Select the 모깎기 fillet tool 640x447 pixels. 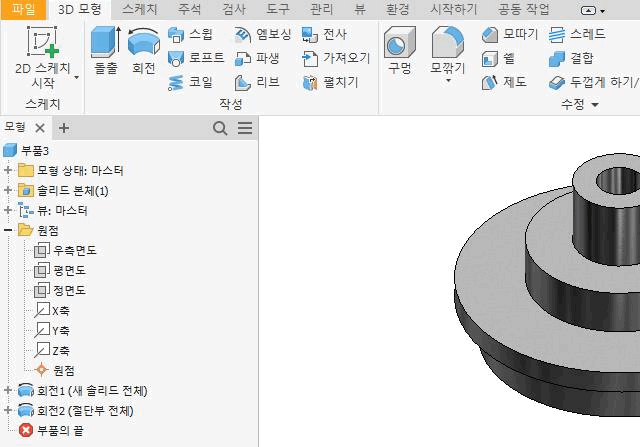tap(448, 49)
